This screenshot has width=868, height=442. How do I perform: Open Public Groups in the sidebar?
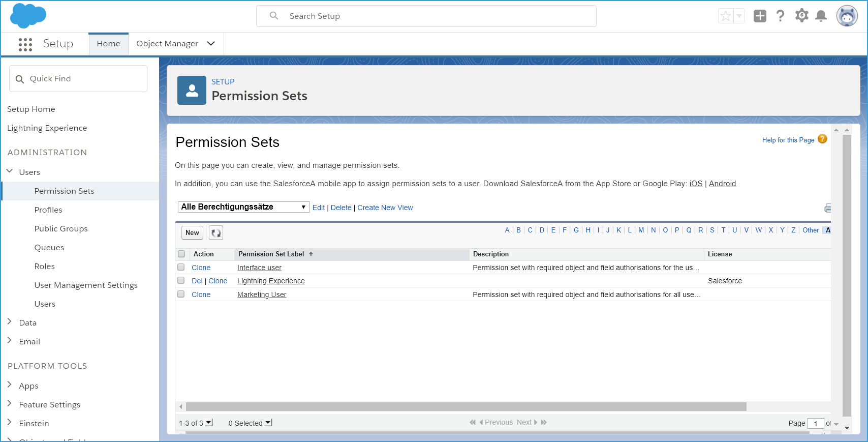point(61,228)
